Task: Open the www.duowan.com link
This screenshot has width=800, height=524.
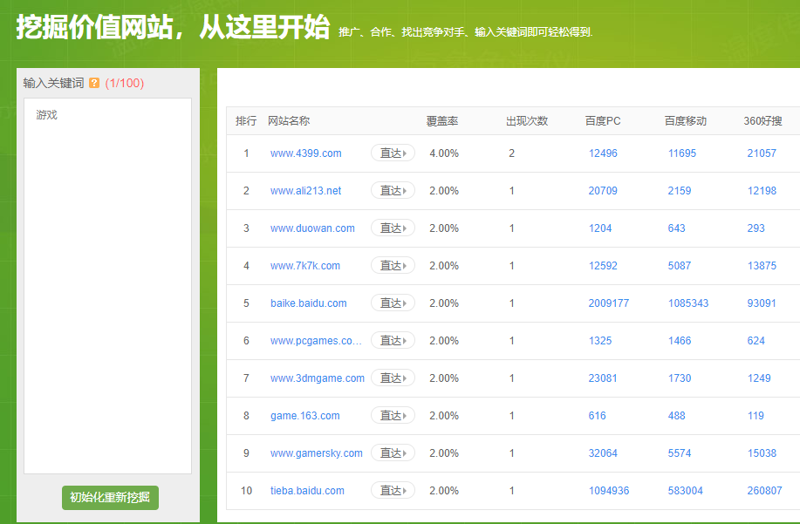Action: 312,228
